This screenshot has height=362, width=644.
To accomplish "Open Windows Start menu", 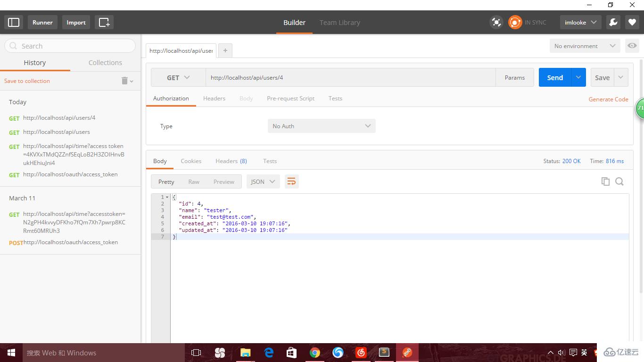I will [11, 353].
